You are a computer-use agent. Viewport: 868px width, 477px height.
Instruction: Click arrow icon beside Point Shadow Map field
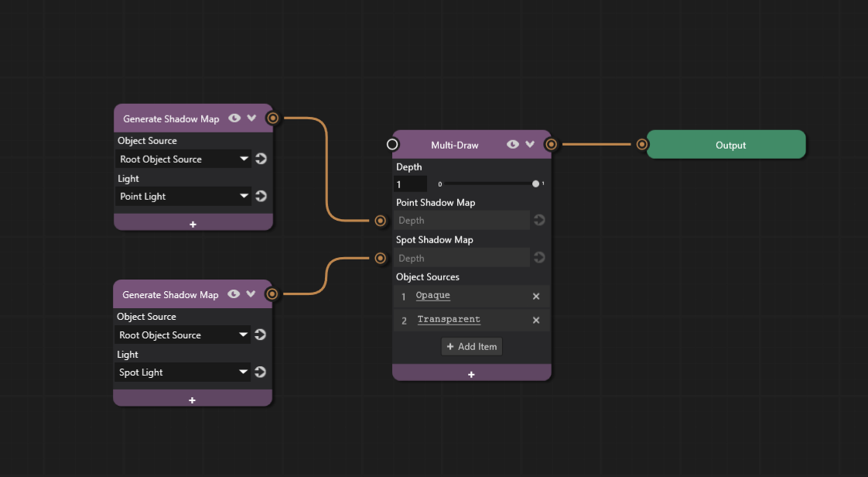(x=539, y=220)
